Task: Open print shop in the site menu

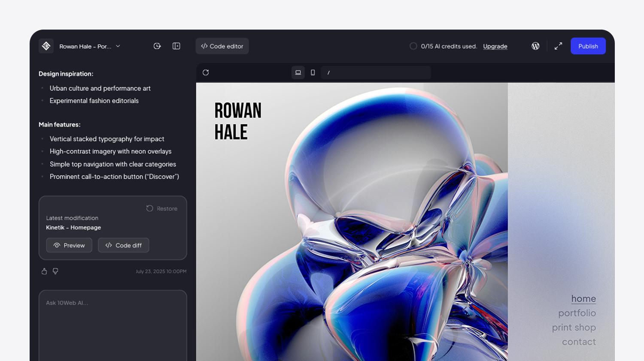Action: 574,328
